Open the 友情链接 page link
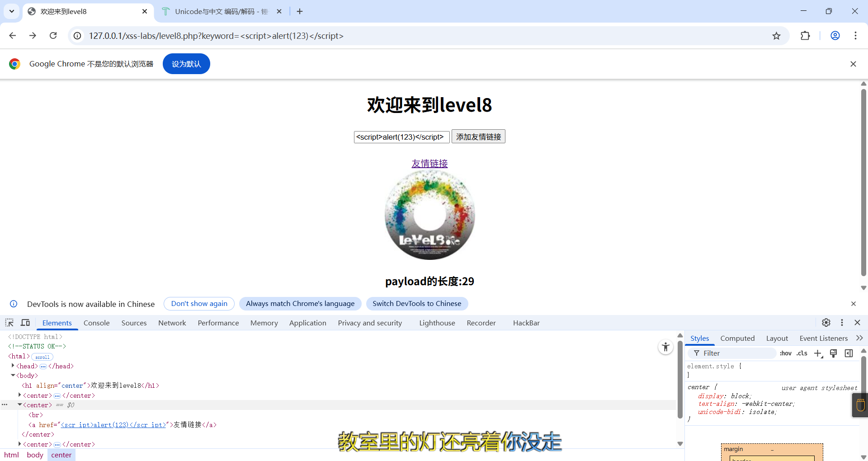868x461 pixels. [x=429, y=163]
